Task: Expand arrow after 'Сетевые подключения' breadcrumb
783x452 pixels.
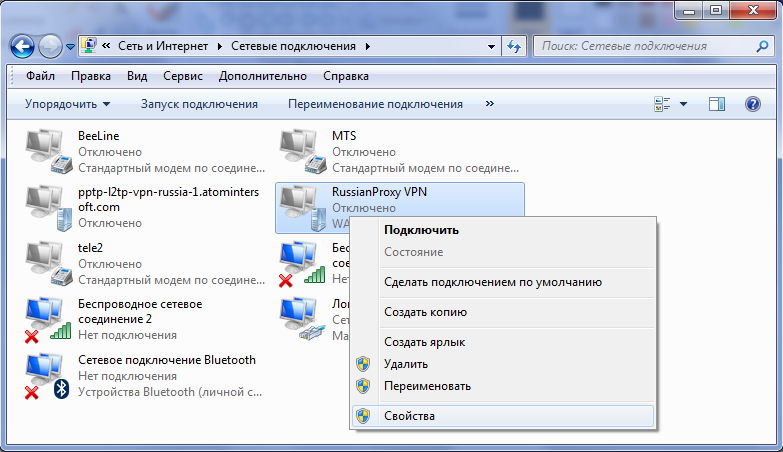Action: [368, 46]
